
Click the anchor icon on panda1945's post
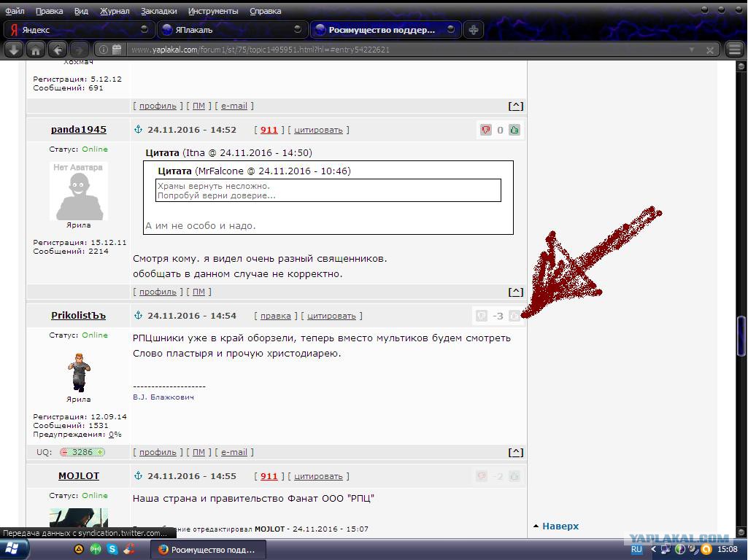pos(138,129)
